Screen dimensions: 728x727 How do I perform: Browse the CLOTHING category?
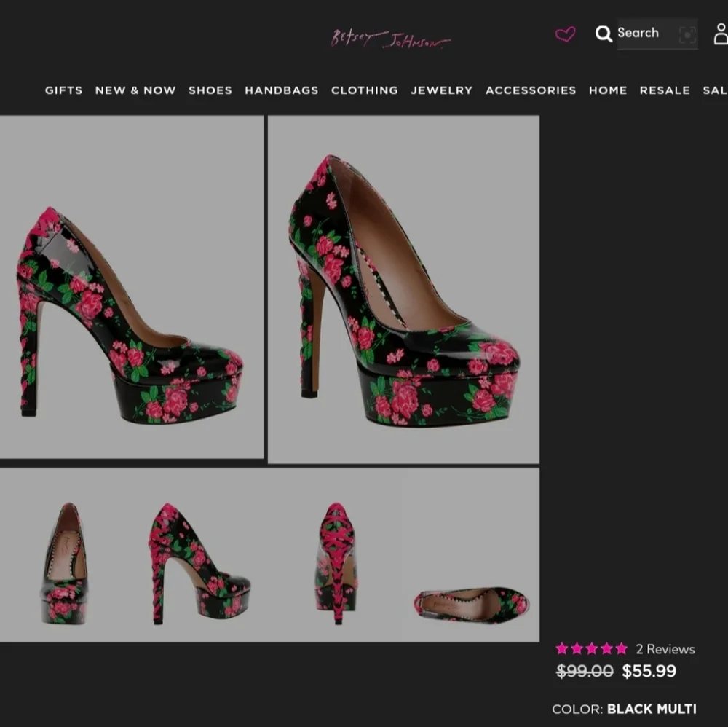(364, 90)
